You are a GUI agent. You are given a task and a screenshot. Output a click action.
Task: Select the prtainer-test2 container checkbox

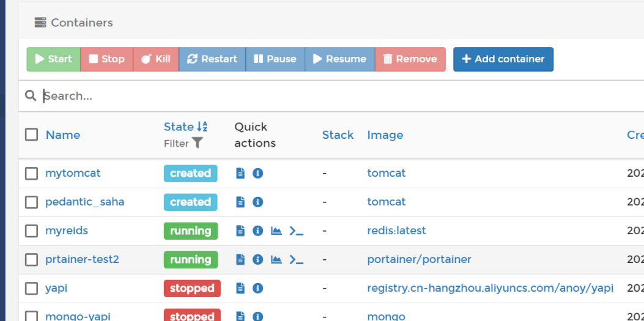click(x=32, y=259)
